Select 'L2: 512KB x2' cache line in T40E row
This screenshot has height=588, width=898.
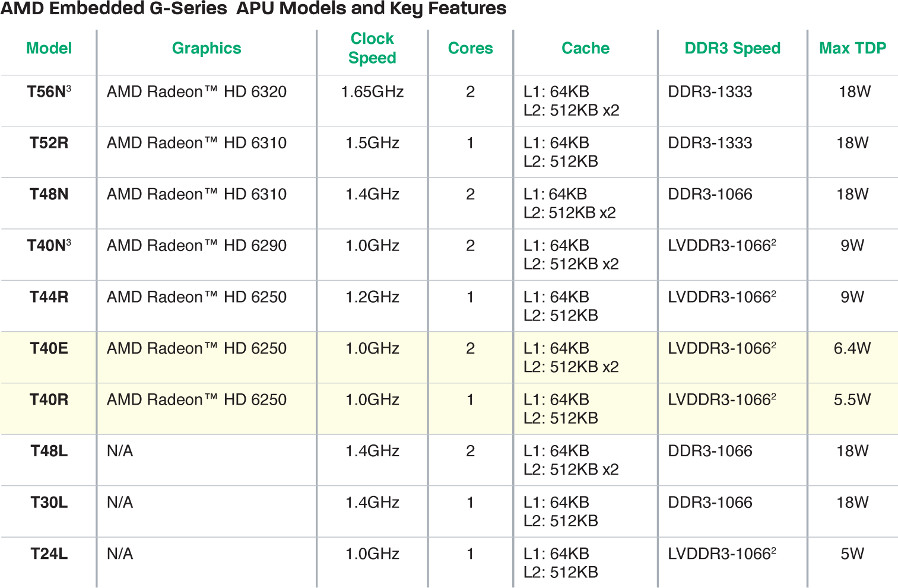pos(571,367)
